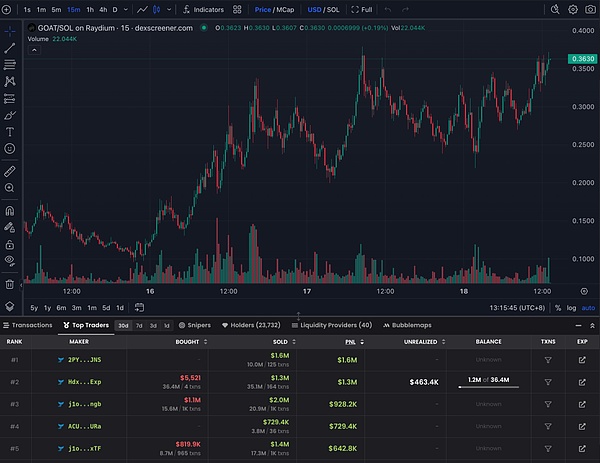
Task: Select the trend line drawing tool
Action: pos(10,47)
